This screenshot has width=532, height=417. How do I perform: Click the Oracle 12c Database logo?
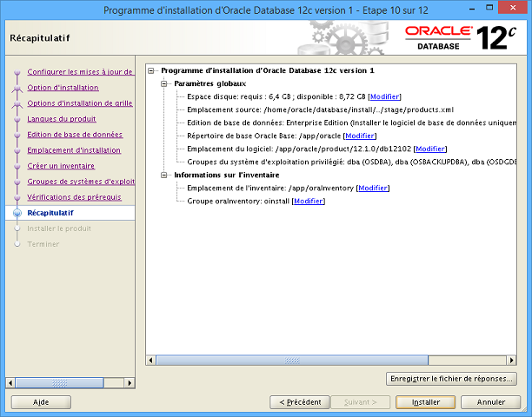461,37
